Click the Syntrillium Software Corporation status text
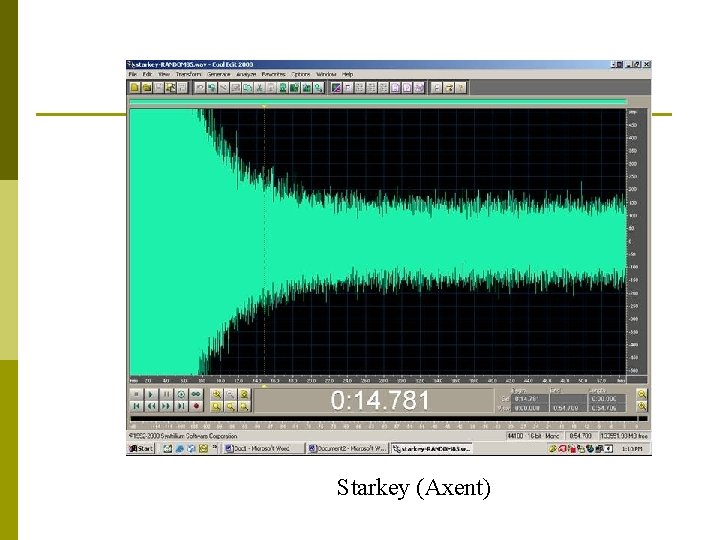 point(183,435)
